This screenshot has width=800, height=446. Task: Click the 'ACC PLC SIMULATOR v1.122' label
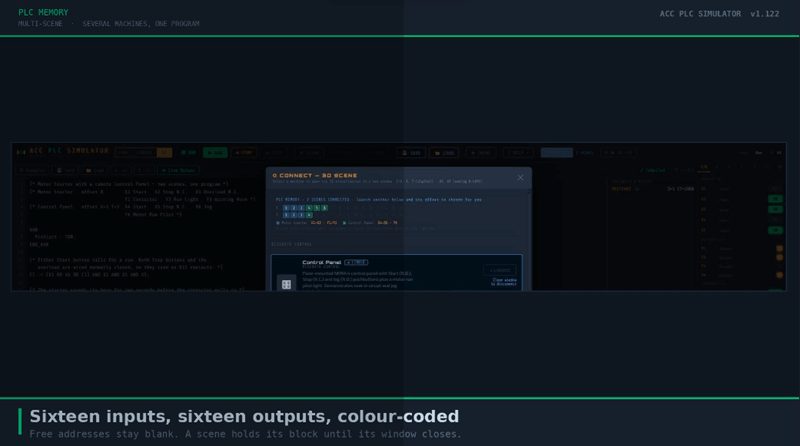[719, 14]
